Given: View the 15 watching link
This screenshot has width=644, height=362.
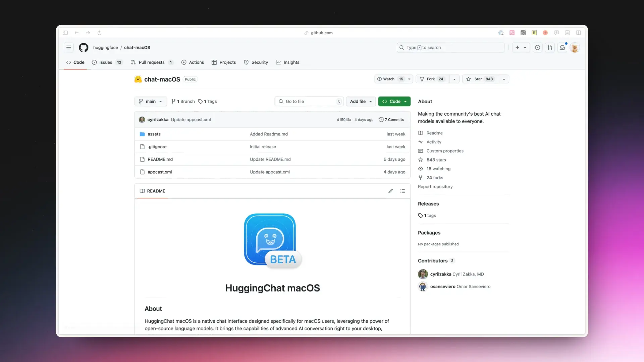Looking at the screenshot, I should point(434,169).
